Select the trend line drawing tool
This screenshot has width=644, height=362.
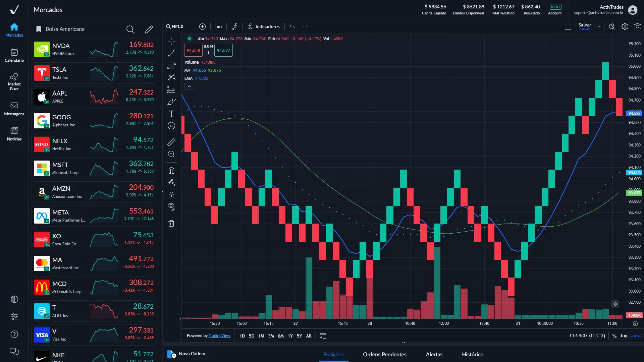171,53
